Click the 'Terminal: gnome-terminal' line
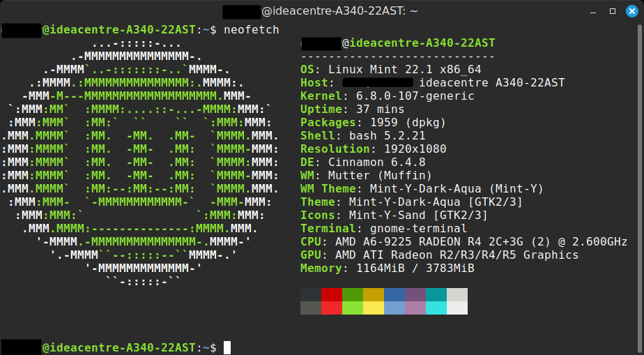The width and height of the screenshot is (644, 355). click(383, 229)
